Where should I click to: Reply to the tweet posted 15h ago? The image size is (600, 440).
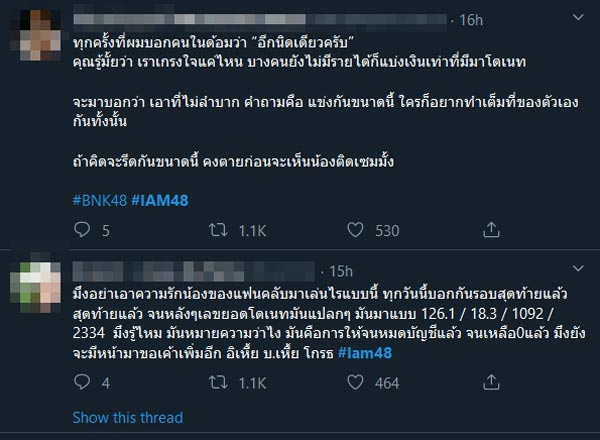tap(80, 381)
